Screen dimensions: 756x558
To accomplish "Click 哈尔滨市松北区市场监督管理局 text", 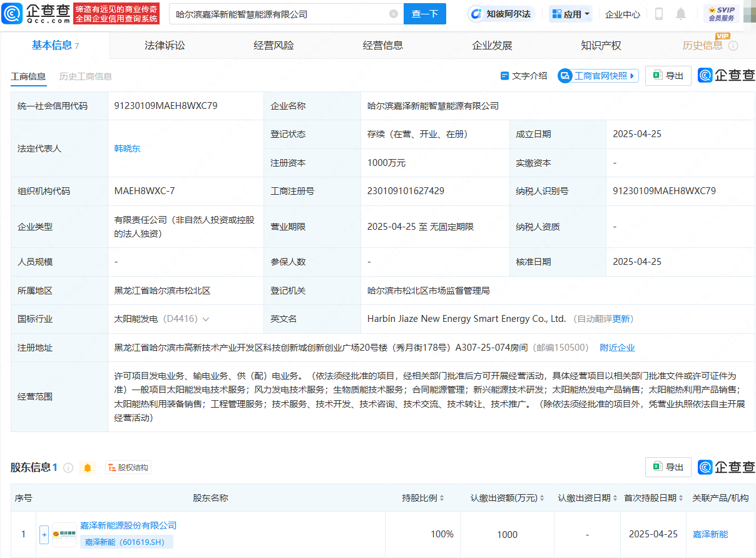I will [x=428, y=291].
